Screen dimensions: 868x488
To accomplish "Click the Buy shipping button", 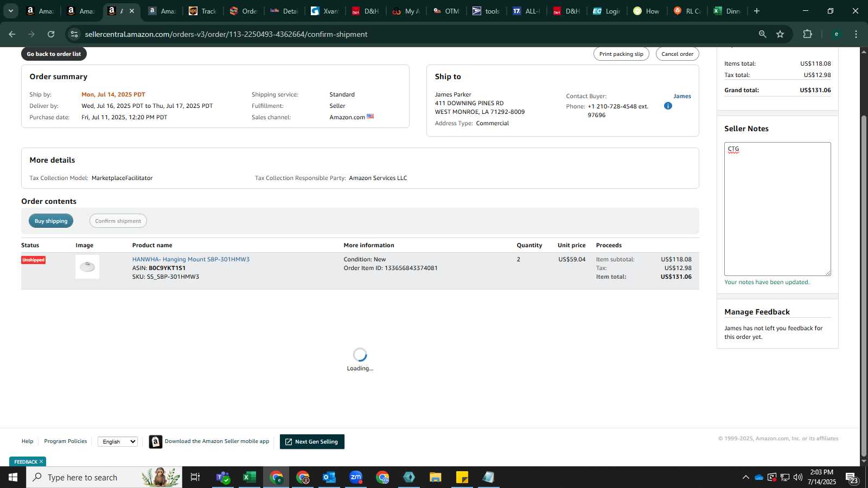I will [x=51, y=221].
